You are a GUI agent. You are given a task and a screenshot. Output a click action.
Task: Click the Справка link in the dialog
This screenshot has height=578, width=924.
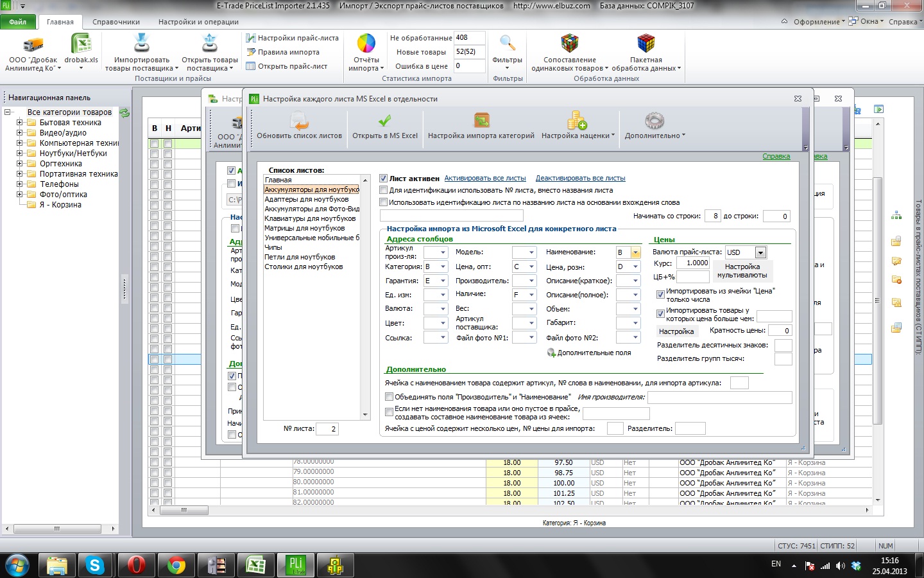click(x=776, y=157)
